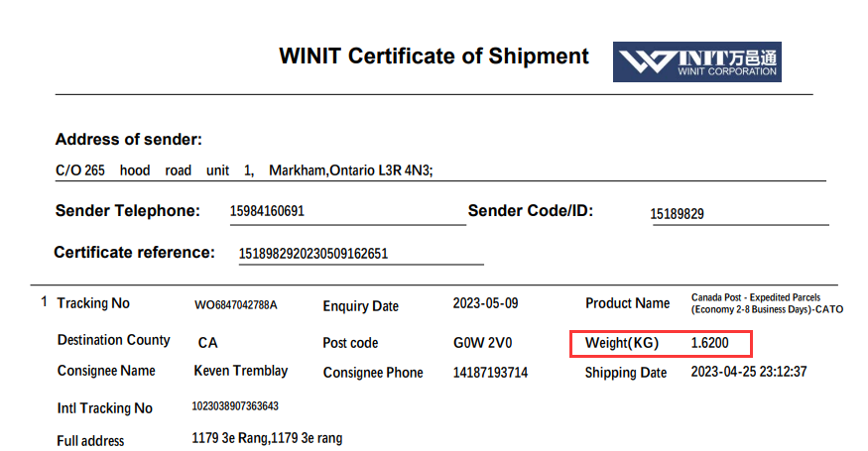Click the Enquiry Date value 2023-05-09
The width and height of the screenshot is (868, 451).
pos(486,304)
